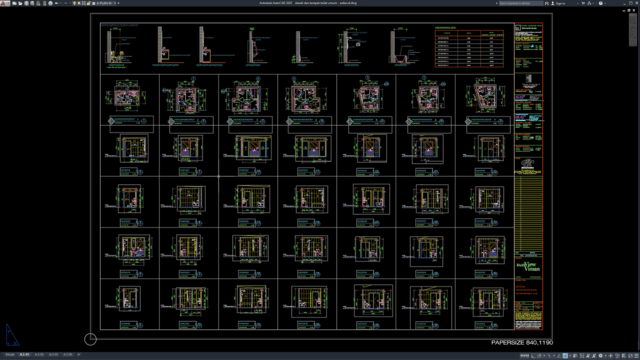Click the highlighted blue status bar toggle
640x360 pixels.
[565, 356]
